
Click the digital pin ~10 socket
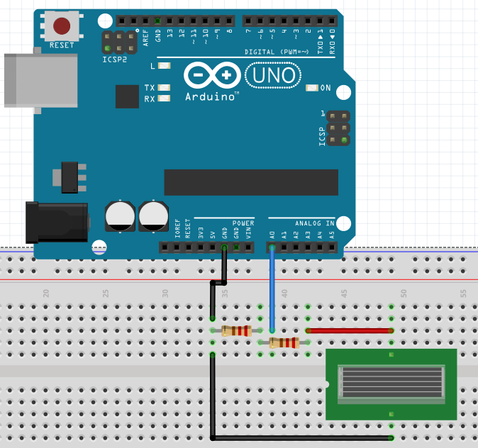[205, 21]
